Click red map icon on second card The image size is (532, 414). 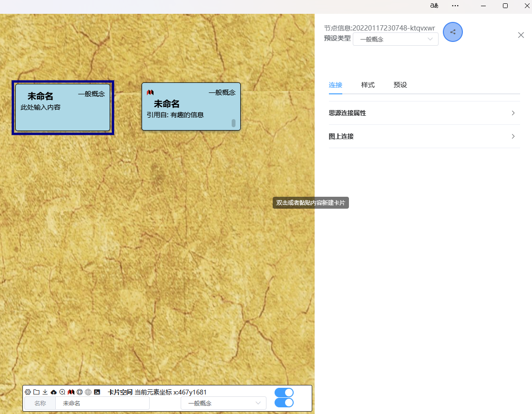coord(150,92)
